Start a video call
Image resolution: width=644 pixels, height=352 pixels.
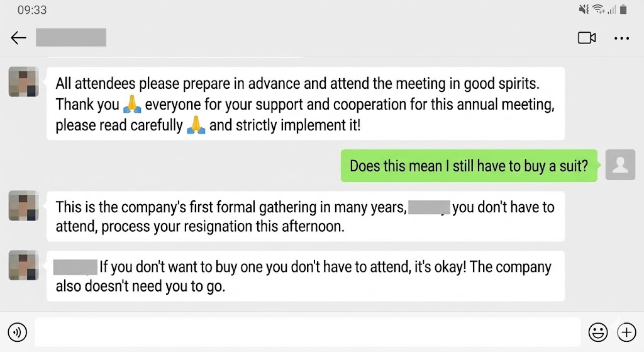pos(586,38)
